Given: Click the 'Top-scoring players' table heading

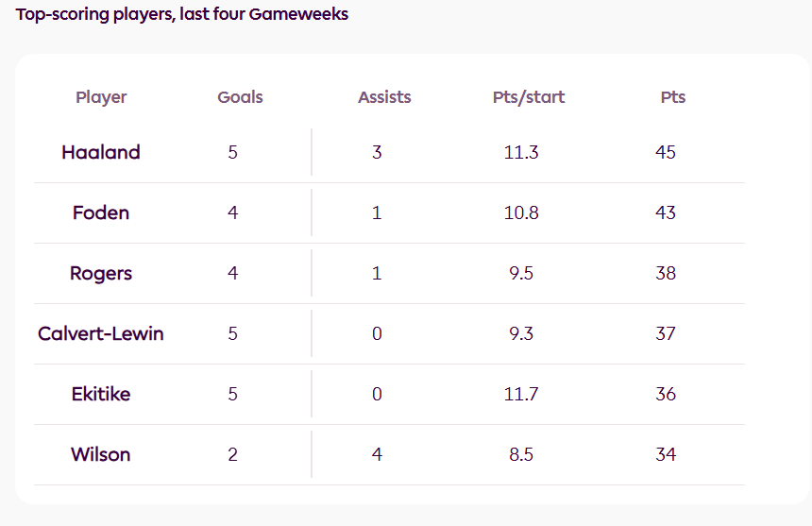Looking at the screenshot, I should pyautogui.click(x=182, y=15).
